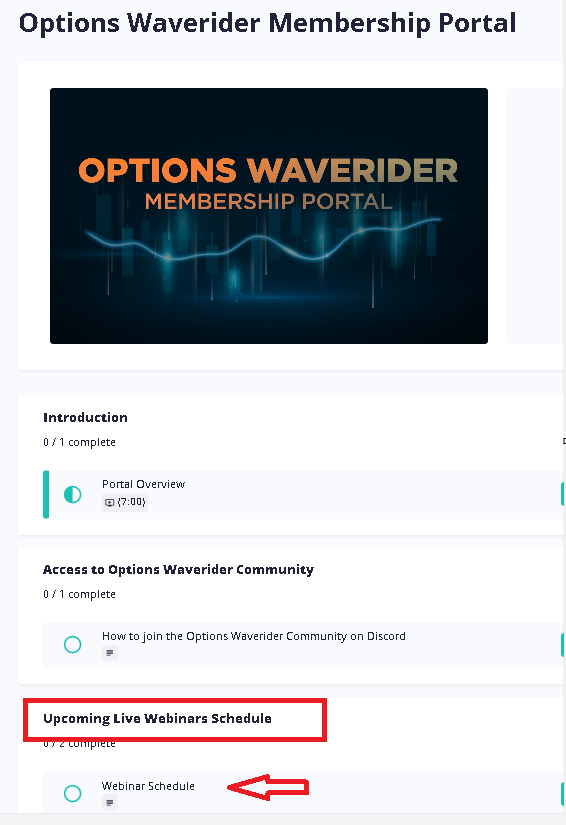Click the text lesson icon under Webinar Schedule
566x825 pixels.
(109, 803)
